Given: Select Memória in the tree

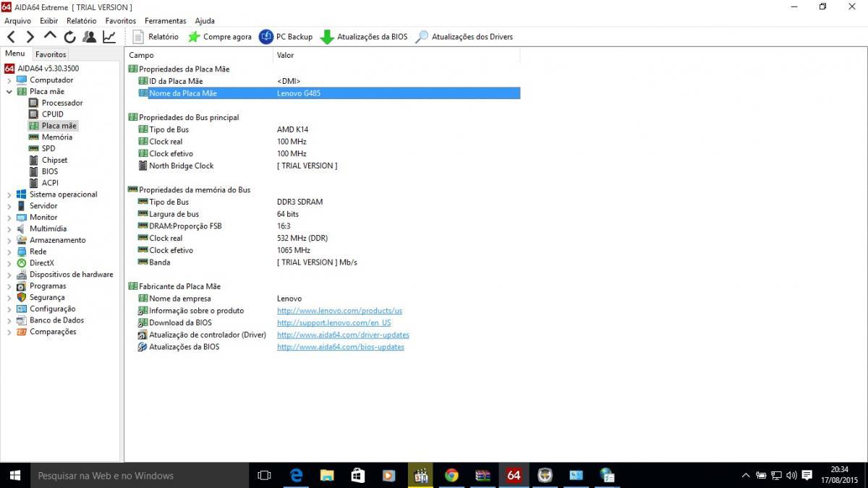Looking at the screenshot, I should coord(57,137).
